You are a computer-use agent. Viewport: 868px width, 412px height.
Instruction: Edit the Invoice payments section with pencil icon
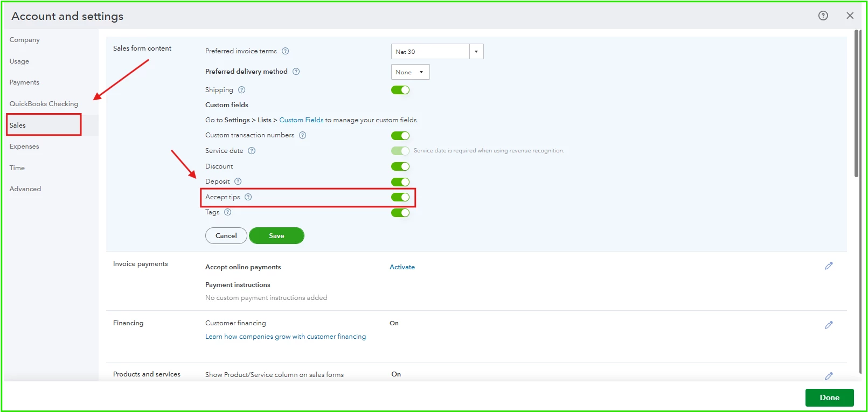click(x=829, y=266)
